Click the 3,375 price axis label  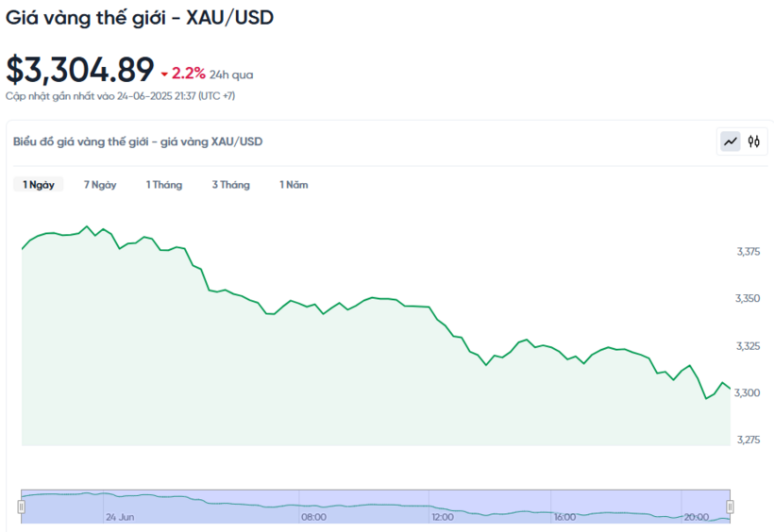pos(749,252)
